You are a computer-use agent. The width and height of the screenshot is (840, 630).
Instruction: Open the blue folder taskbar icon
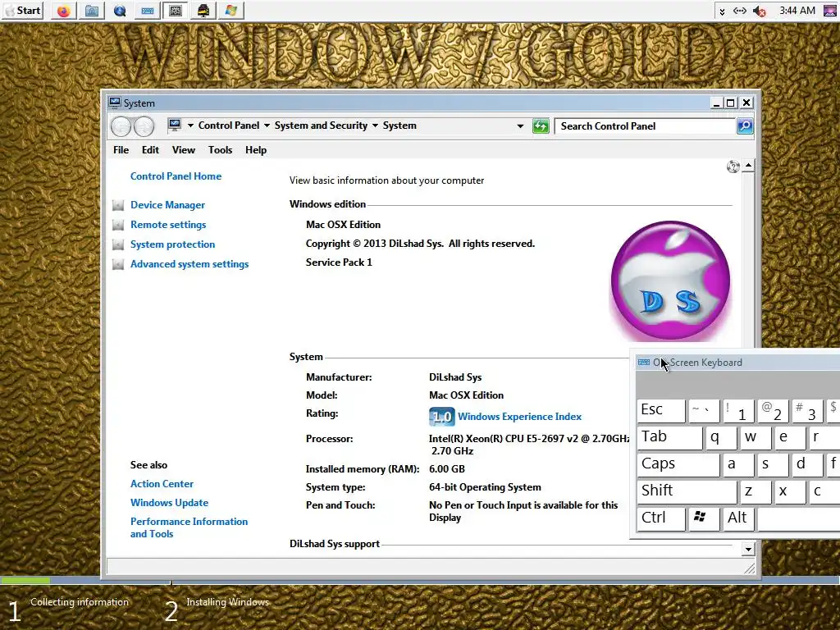tap(92, 11)
